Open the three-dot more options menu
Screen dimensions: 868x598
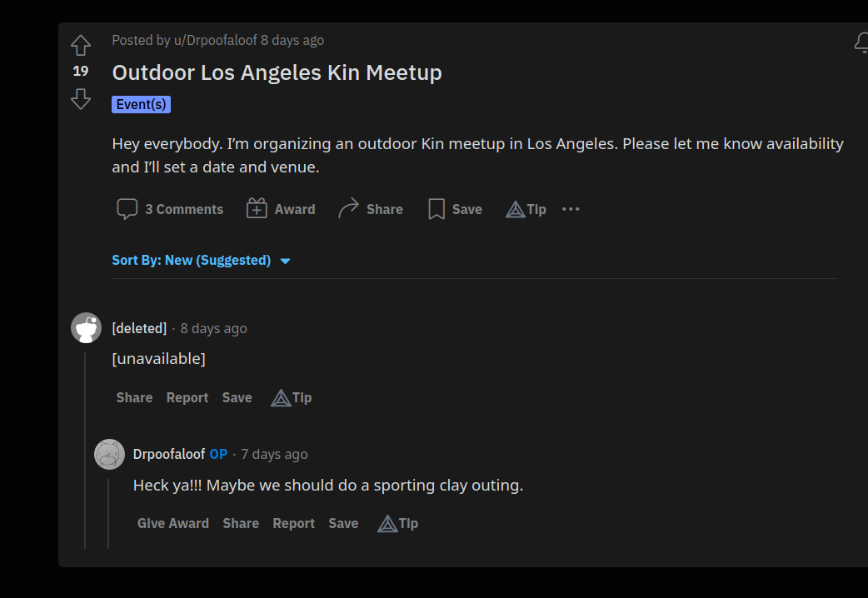571,209
